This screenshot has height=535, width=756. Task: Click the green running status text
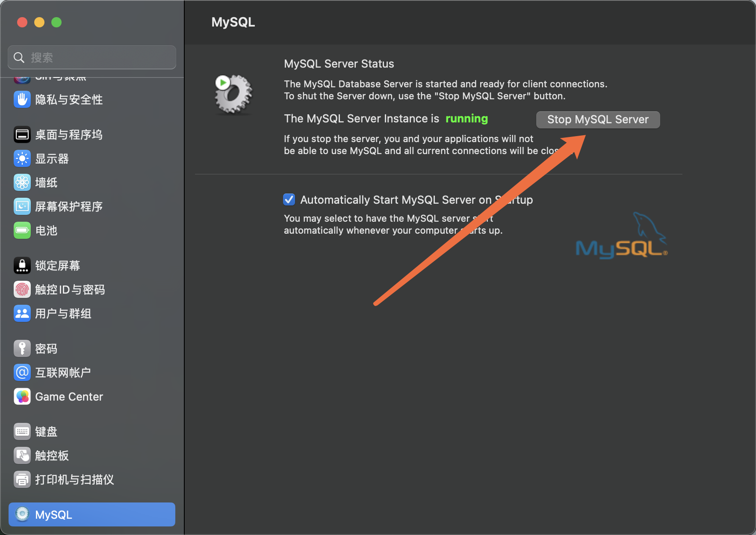[467, 119]
